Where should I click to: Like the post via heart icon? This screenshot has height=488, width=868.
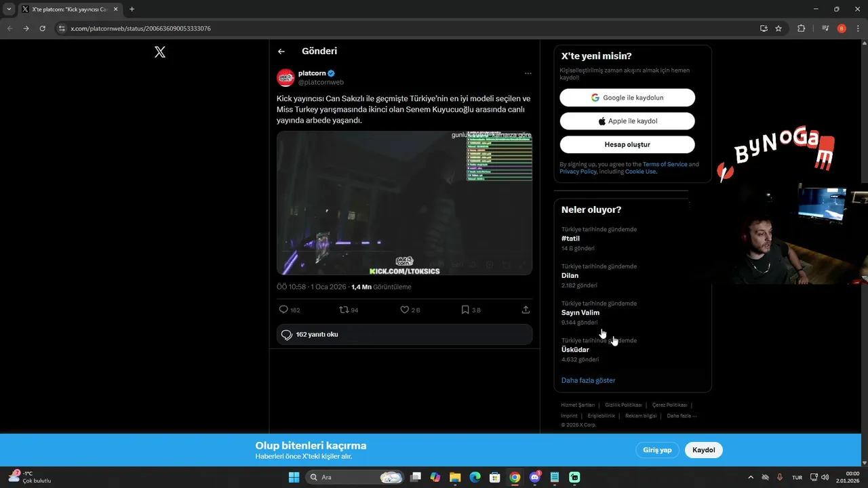click(404, 310)
